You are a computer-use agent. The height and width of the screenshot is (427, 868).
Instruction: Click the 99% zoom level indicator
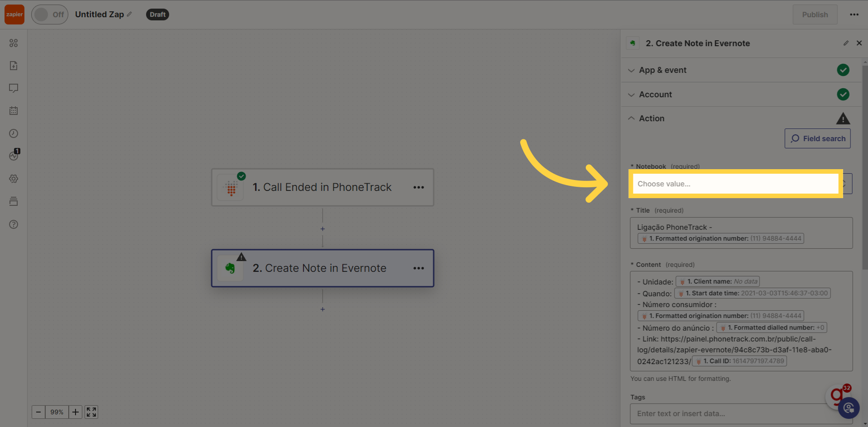[x=57, y=412]
